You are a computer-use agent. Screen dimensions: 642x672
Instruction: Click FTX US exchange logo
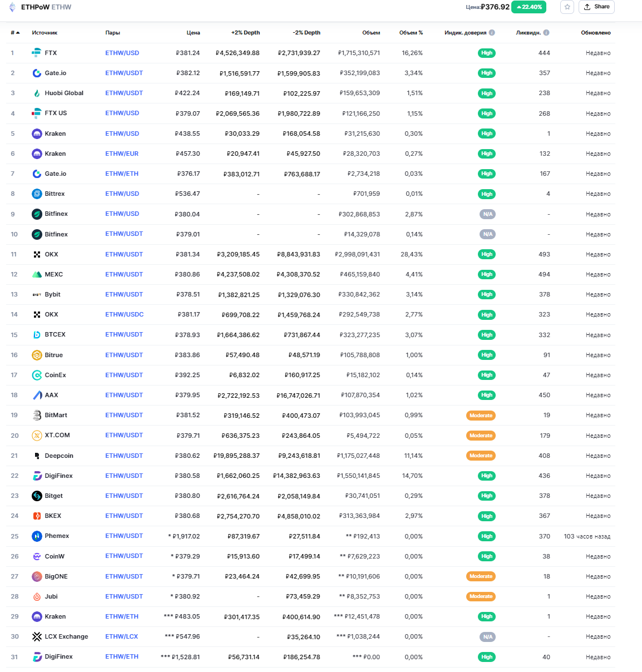[x=37, y=113]
